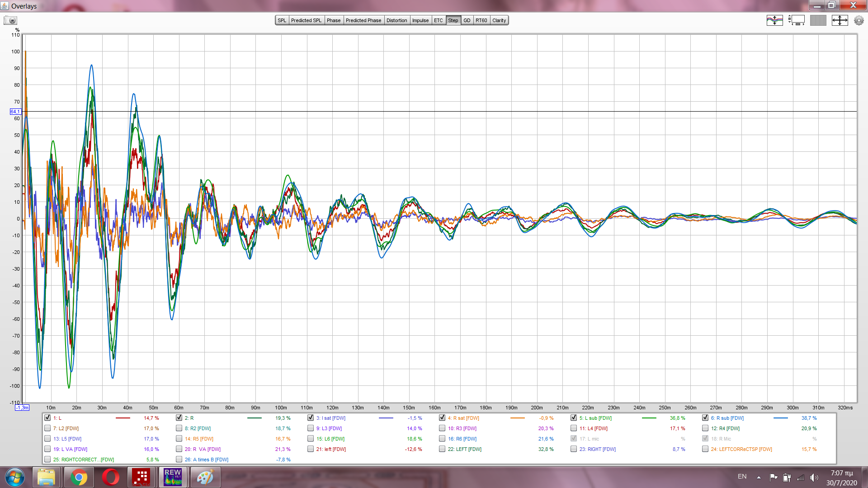This screenshot has height=488, width=868.
Task: Enable the '7: L2 [FDW]' trace checkbox
Action: [x=47, y=428]
